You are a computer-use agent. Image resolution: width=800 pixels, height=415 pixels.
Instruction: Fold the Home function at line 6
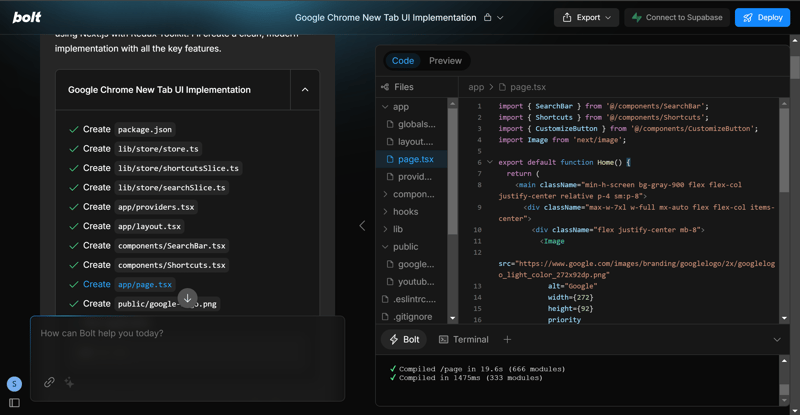click(x=490, y=162)
